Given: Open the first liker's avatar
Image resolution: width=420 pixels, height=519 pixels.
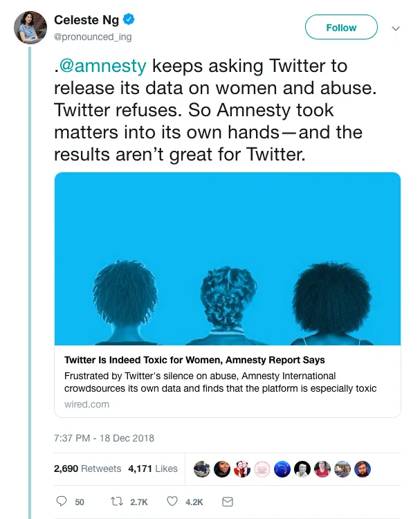Looking at the screenshot, I should (x=202, y=469).
